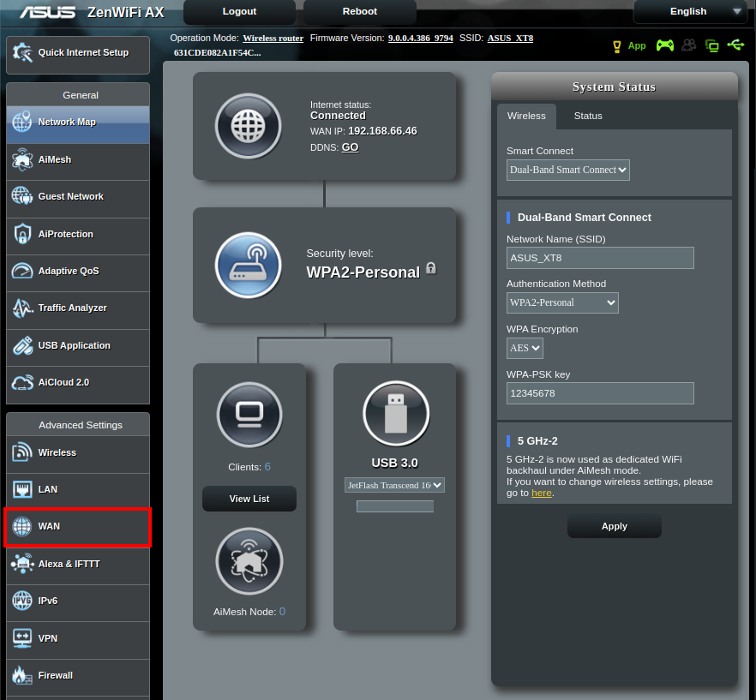This screenshot has width=756, height=700.
Task: Click the AiMesh Node count 0
Action: pos(282,611)
